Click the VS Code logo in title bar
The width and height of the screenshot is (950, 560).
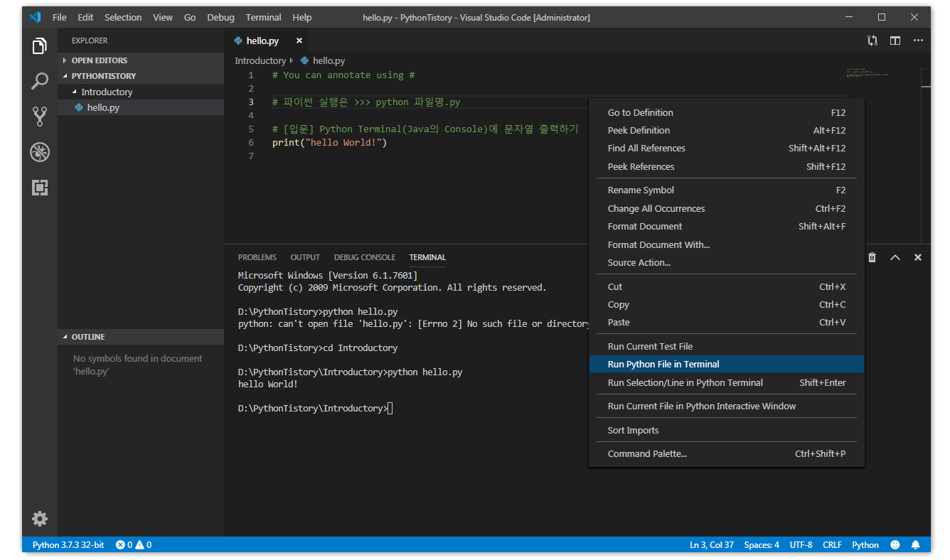coord(35,17)
